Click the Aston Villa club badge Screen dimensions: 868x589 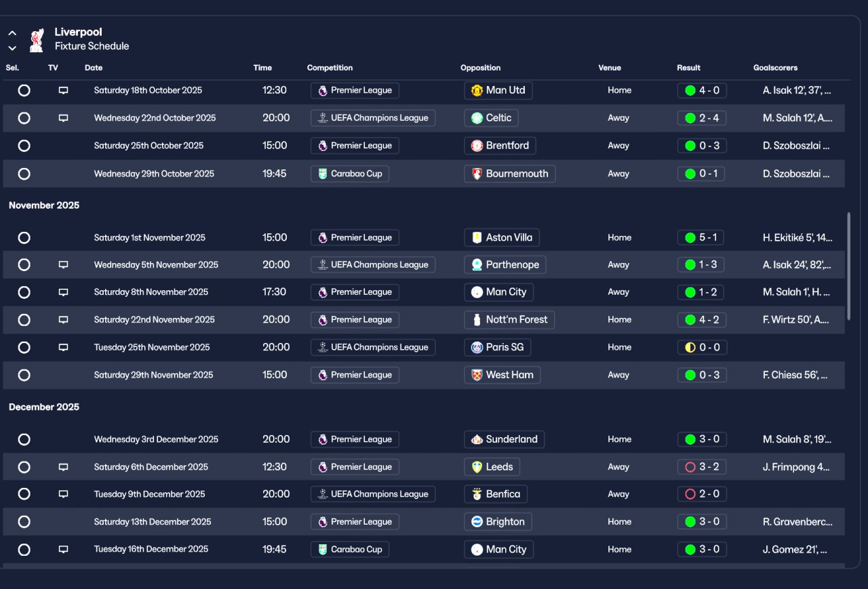(x=477, y=238)
